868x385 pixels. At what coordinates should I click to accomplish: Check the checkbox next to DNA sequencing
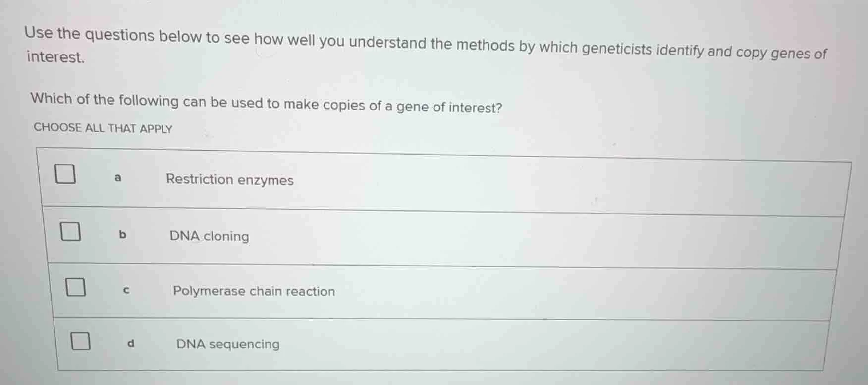[x=81, y=341]
